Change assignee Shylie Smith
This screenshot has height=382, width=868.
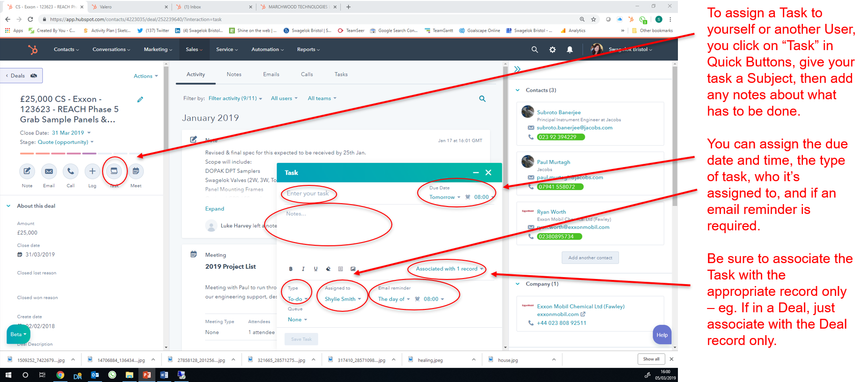point(343,299)
